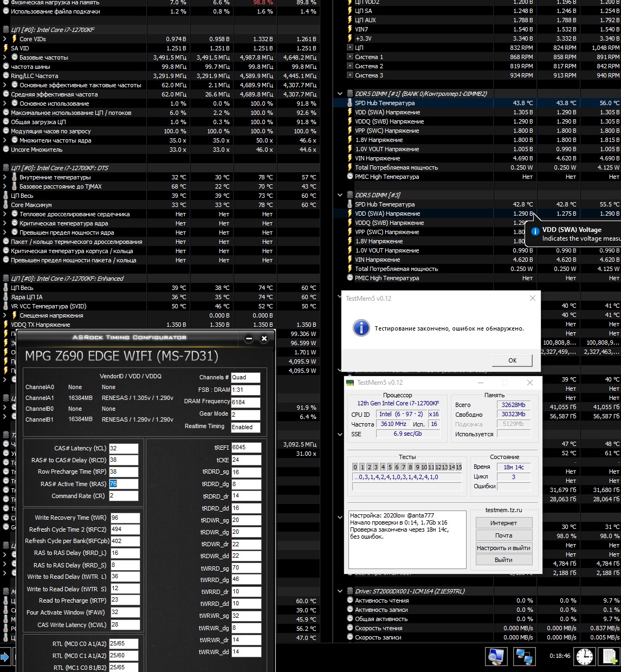Expand the Внутренние температуры row
Image resolution: width=621 pixels, height=672 pixels.
pos(5,177)
